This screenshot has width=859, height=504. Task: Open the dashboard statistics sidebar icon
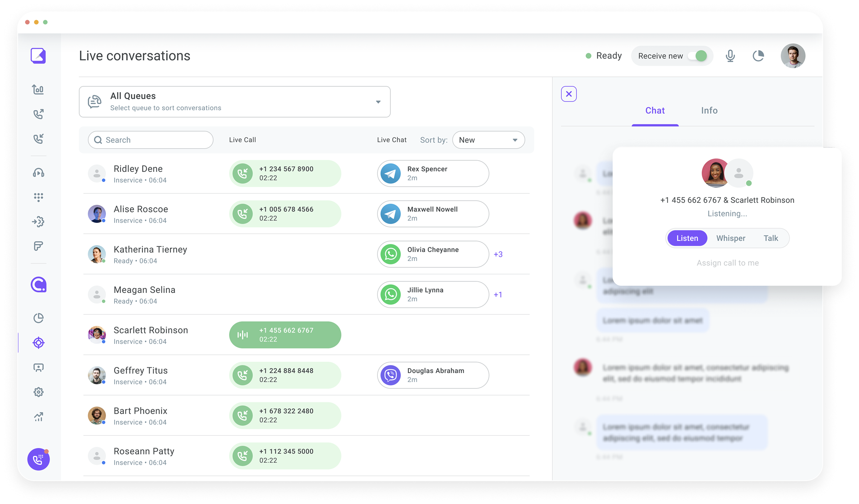pyautogui.click(x=38, y=89)
